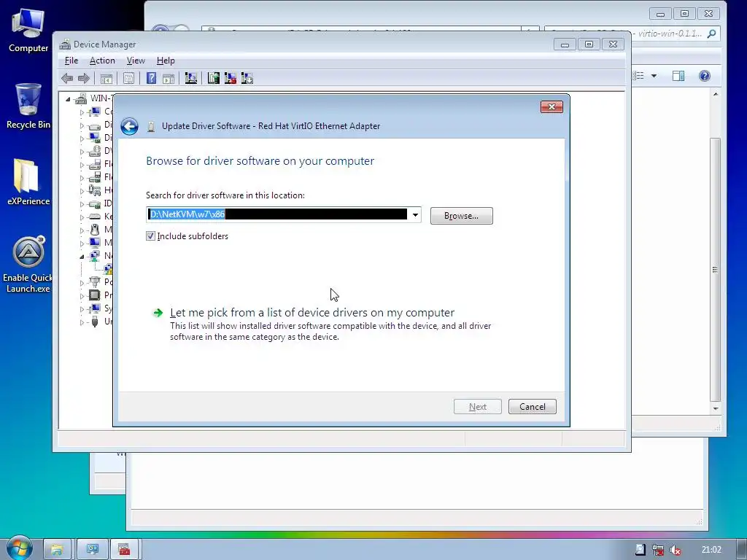Click the Cancel button in the wizard
747x560 pixels.
click(532, 407)
